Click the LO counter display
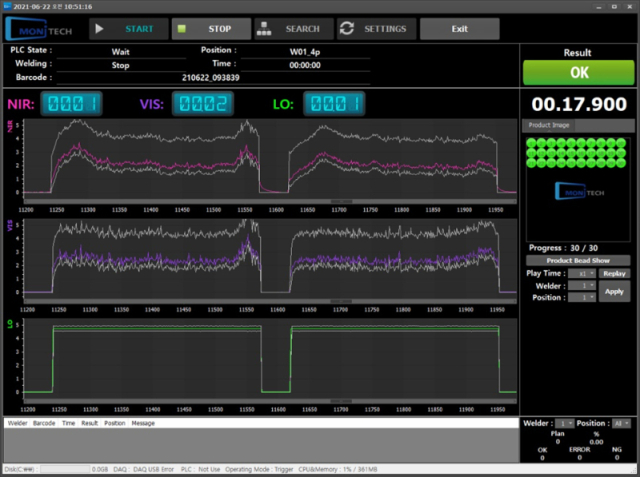 click(x=334, y=104)
